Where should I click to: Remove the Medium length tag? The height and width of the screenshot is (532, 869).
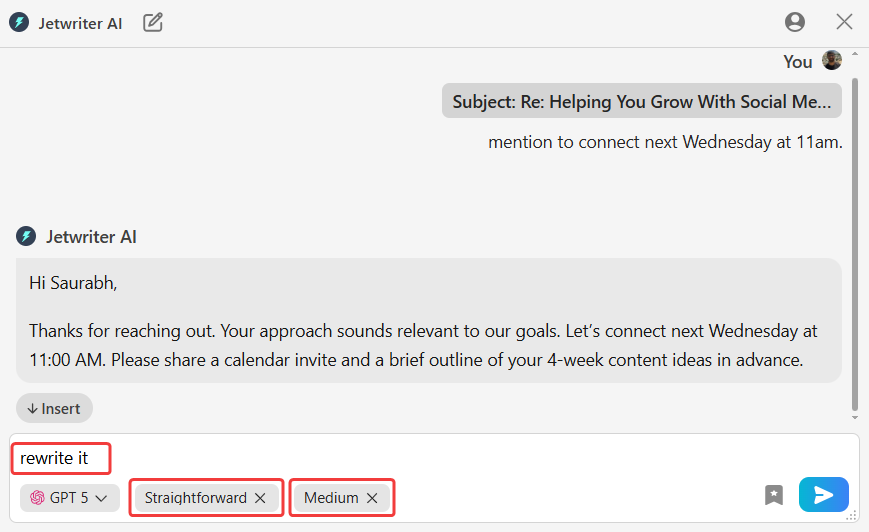(x=372, y=498)
